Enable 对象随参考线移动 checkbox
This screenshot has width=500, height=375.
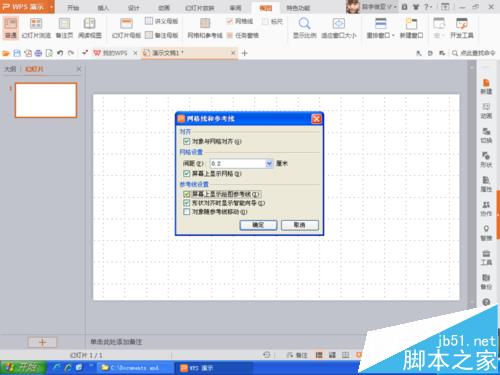(x=187, y=211)
